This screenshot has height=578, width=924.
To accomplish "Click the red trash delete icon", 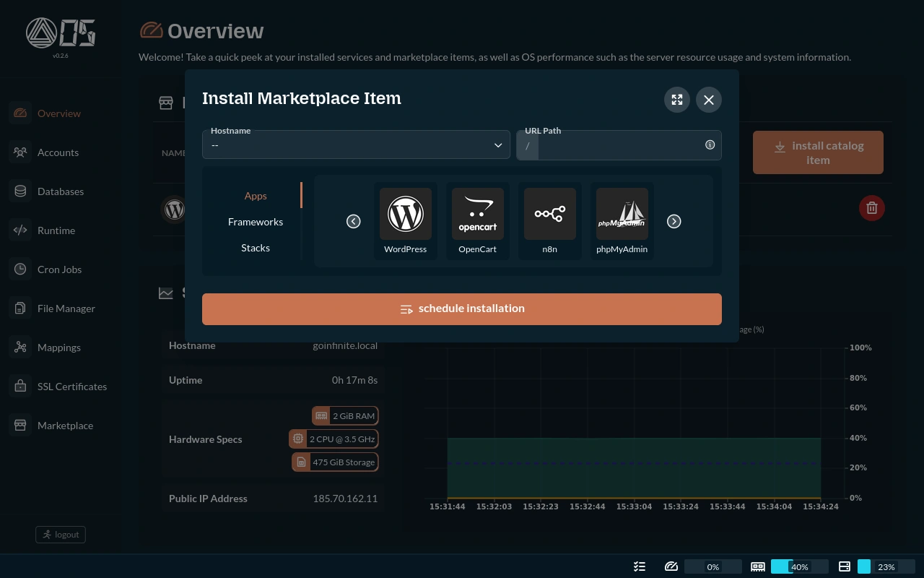I will click(x=871, y=208).
